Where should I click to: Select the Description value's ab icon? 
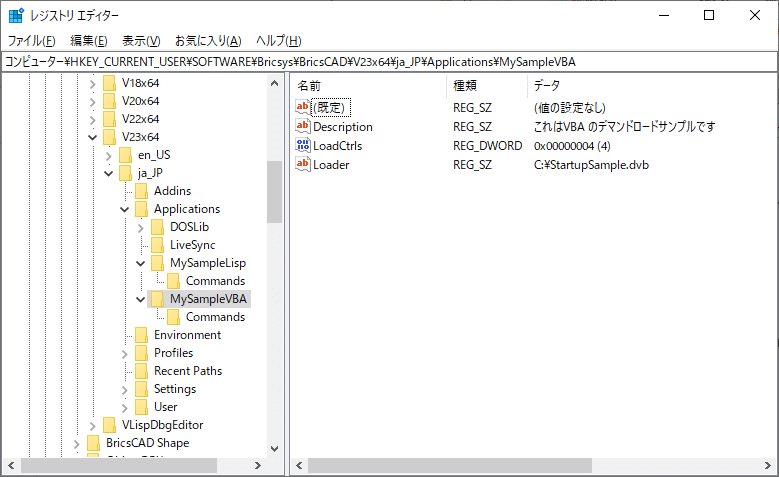point(303,126)
